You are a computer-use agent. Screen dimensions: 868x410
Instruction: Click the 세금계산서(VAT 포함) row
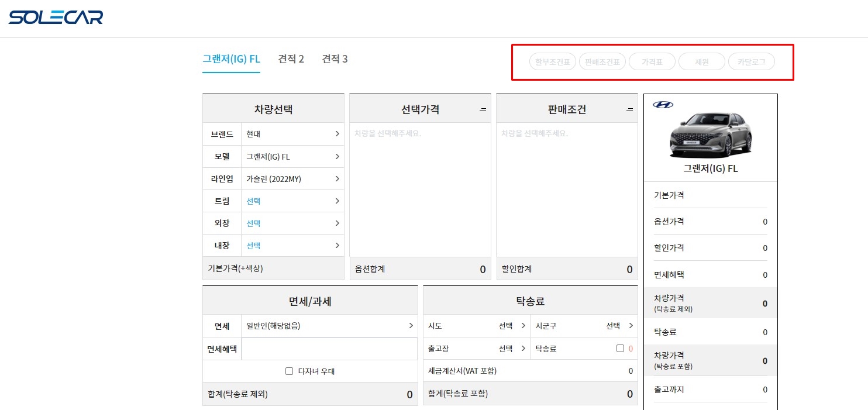click(531, 371)
